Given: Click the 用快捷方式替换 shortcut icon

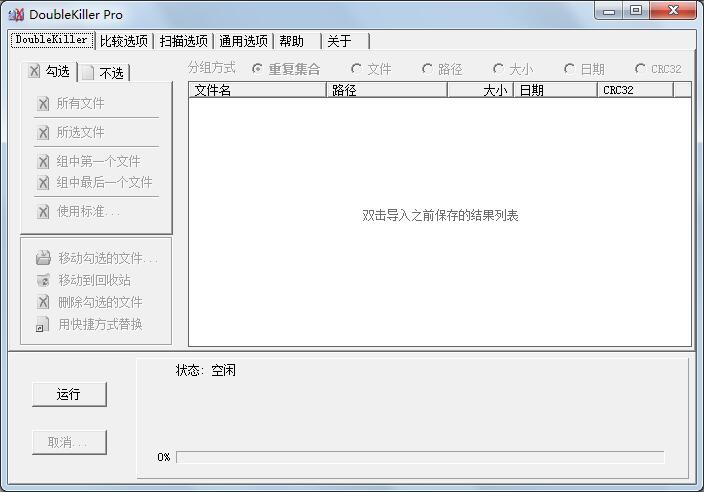Looking at the screenshot, I should click(x=42, y=324).
